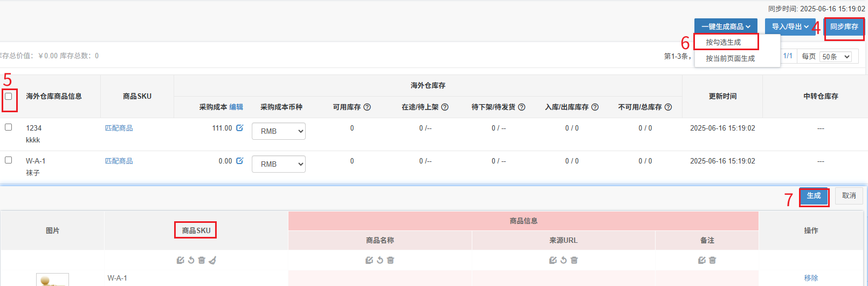
Task: Open the 50条 per-page dropdown
Action: point(836,57)
